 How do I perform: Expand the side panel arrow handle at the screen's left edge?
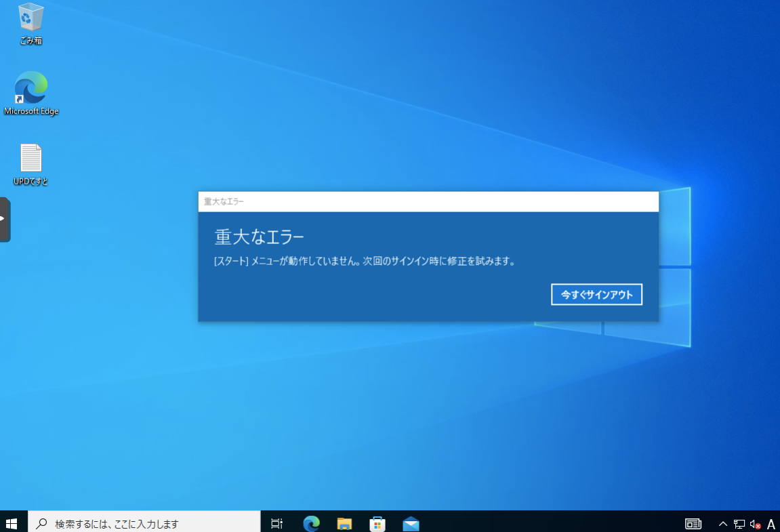point(5,219)
